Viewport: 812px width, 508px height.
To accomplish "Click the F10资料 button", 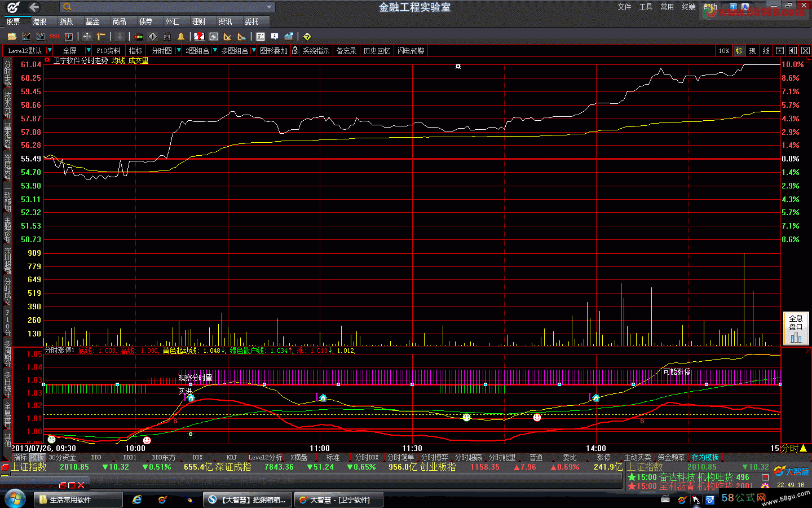I will (108, 51).
